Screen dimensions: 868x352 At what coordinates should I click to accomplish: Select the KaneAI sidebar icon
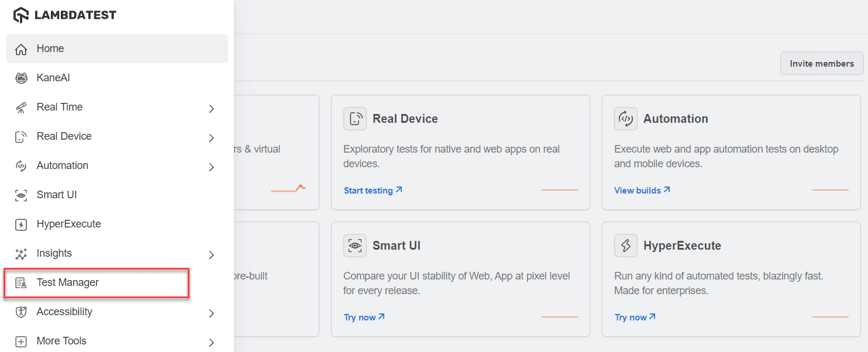pos(20,77)
